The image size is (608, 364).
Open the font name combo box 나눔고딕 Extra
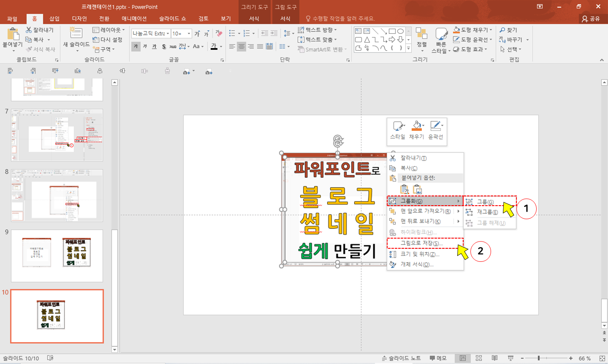(x=150, y=33)
